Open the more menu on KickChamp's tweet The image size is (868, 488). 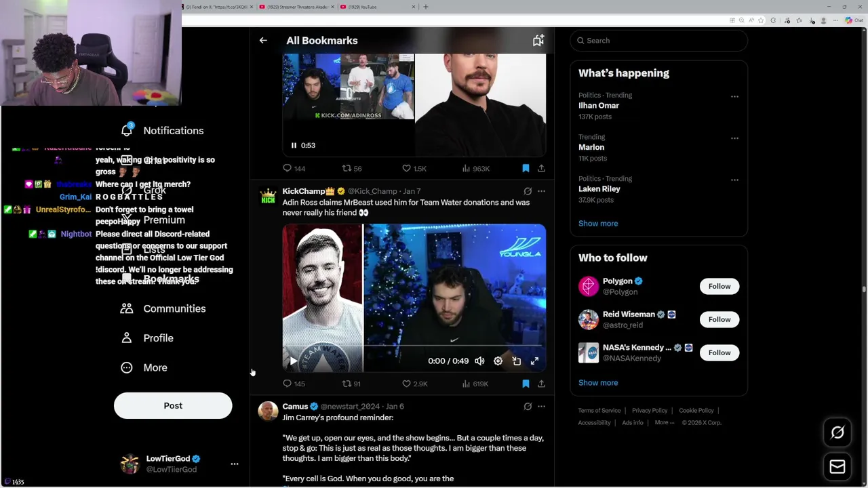click(541, 191)
